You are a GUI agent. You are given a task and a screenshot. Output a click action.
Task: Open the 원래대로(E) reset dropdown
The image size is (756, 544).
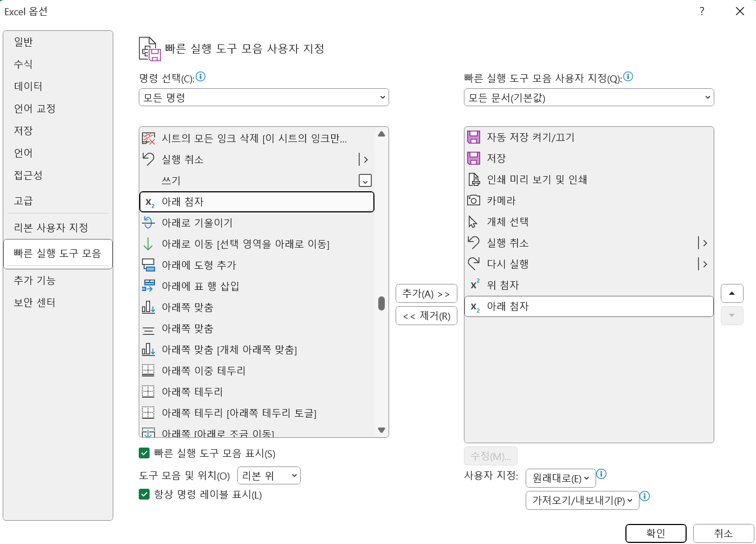tap(560, 478)
